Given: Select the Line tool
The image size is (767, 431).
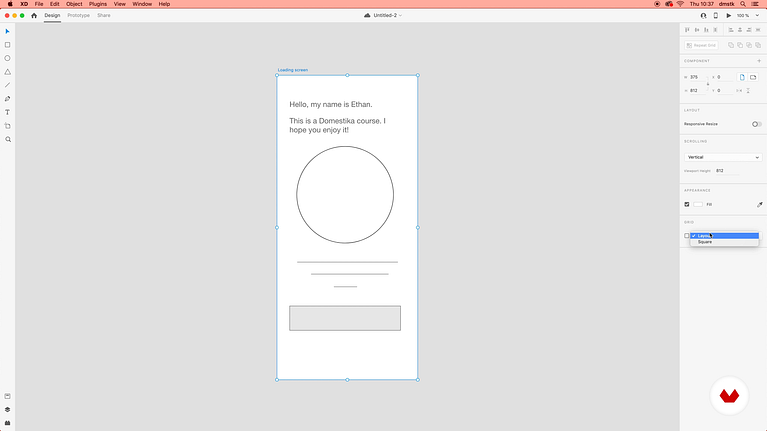Looking at the screenshot, I should pos(7,85).
